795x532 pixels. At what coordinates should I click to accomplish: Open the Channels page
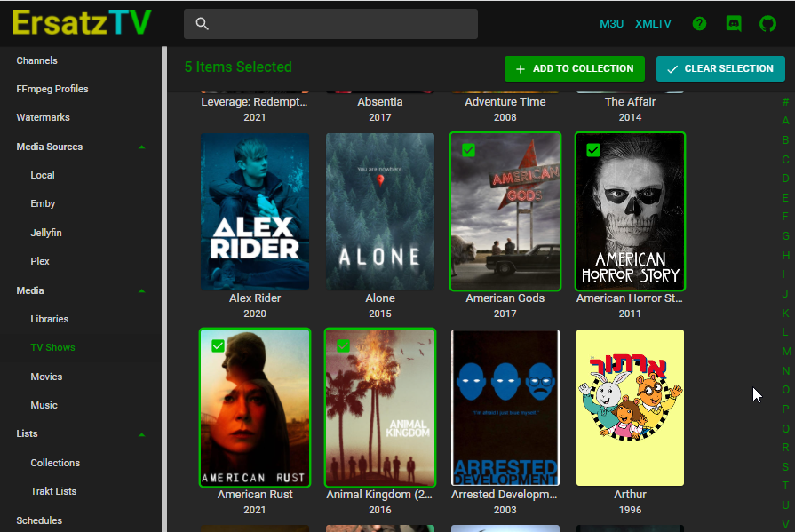(36, 60)
